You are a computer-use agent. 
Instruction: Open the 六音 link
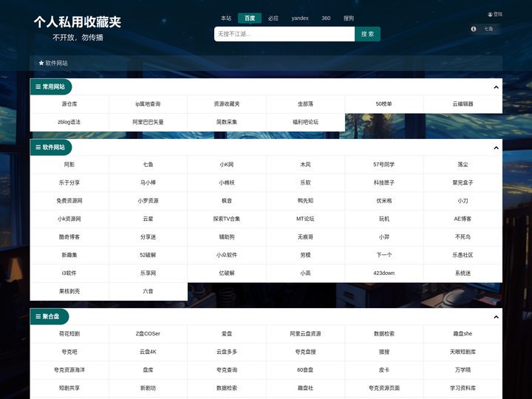point(148,291)
